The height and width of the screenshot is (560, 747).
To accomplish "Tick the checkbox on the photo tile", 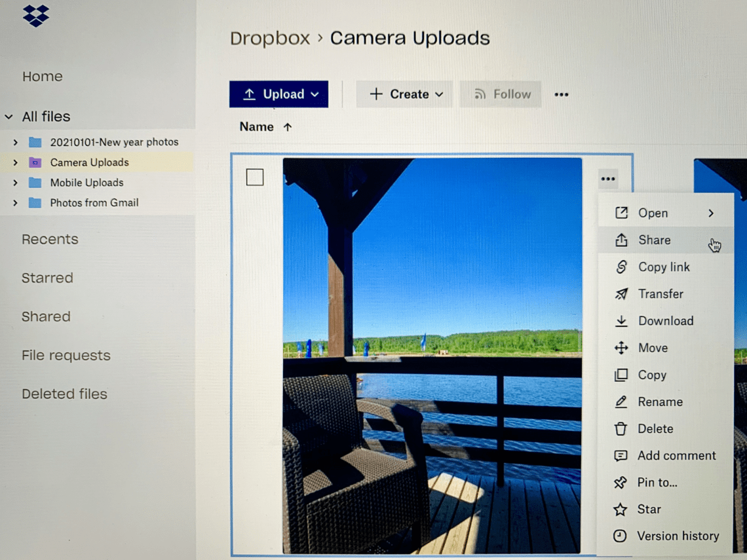I will pyautogui.click(x=255, y=177).
